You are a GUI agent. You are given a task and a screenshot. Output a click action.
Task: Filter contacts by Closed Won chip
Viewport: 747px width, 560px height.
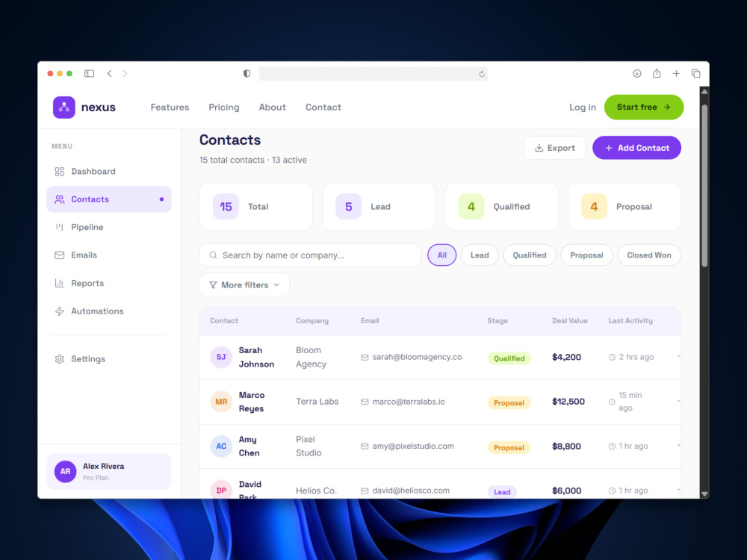tap(649, 255)
